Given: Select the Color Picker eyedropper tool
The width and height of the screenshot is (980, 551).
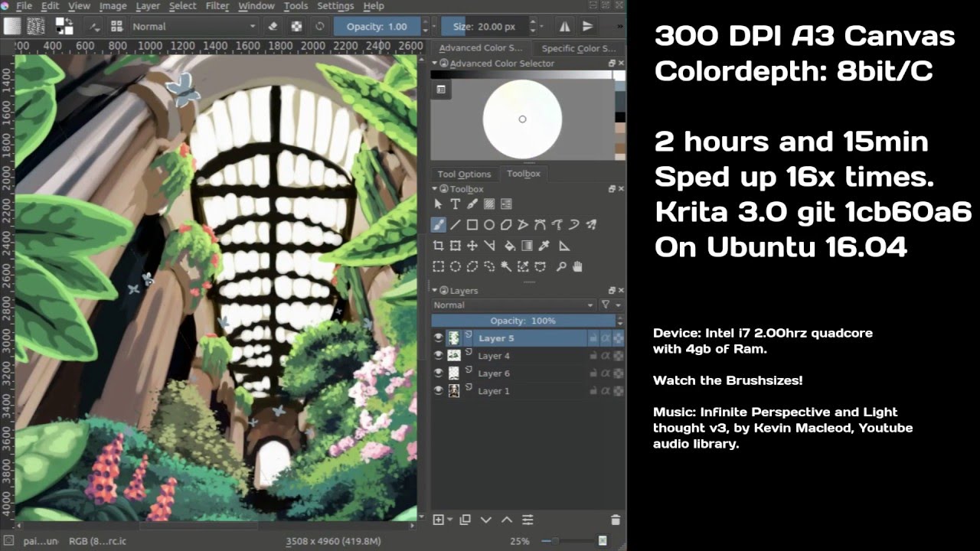Looking at the screenshot, I should (x=544, y=246).
